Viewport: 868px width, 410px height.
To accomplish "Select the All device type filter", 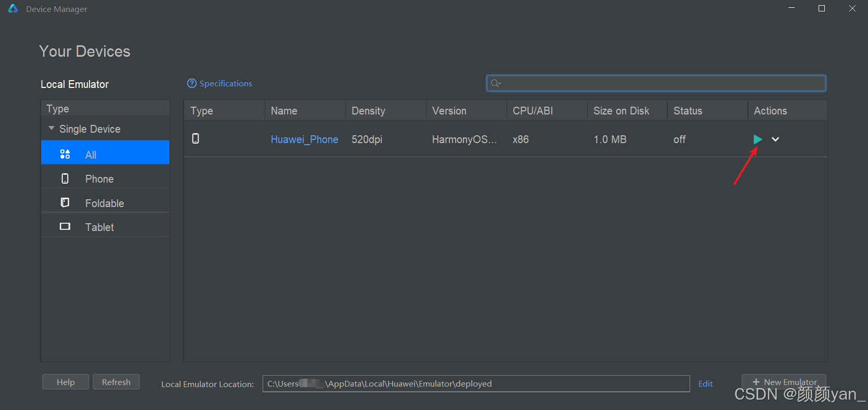I will tap(105, 152).
